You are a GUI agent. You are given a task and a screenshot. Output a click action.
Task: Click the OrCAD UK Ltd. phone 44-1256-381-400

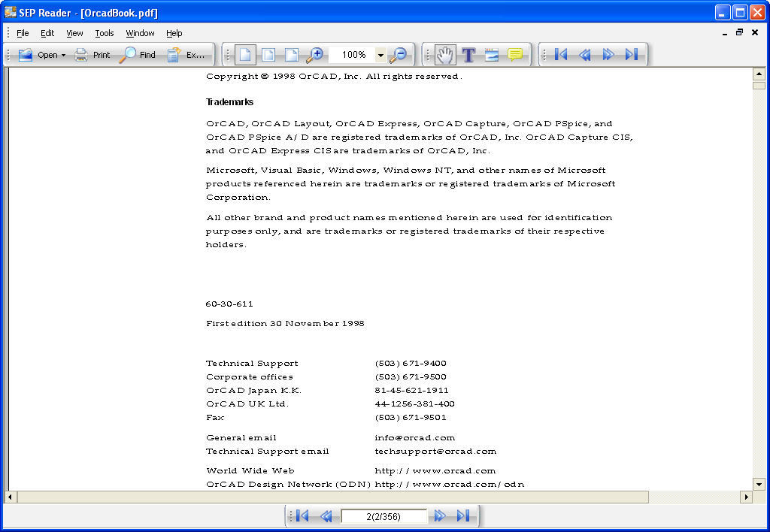(414, 404)
